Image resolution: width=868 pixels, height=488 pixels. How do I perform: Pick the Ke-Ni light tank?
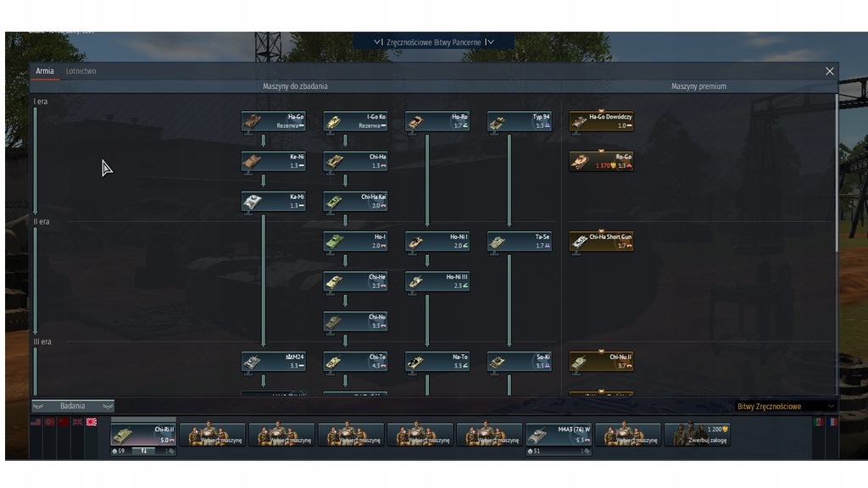[274, 161]
